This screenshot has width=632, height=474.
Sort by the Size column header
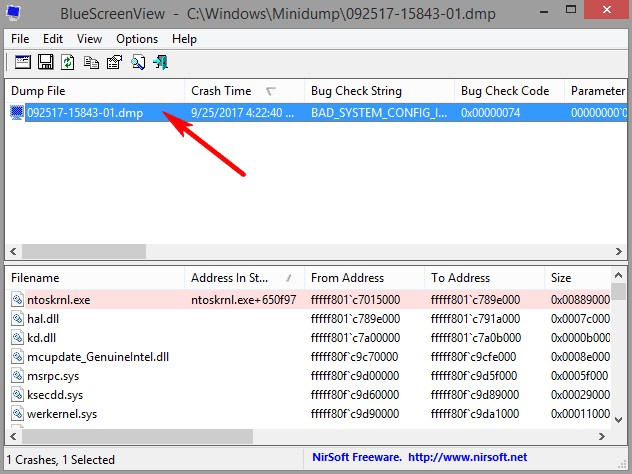coord(578,278)
